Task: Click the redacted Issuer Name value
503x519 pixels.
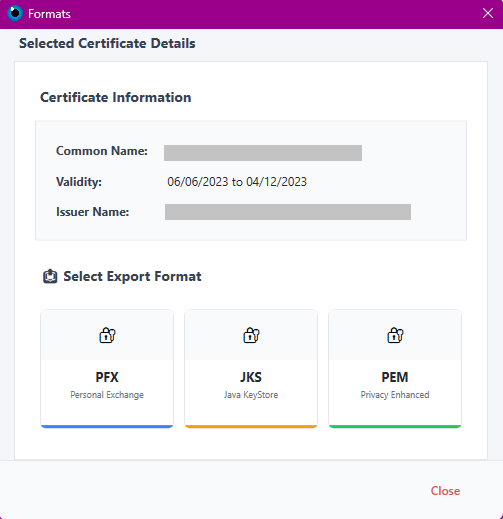Action: pos(288,212)
